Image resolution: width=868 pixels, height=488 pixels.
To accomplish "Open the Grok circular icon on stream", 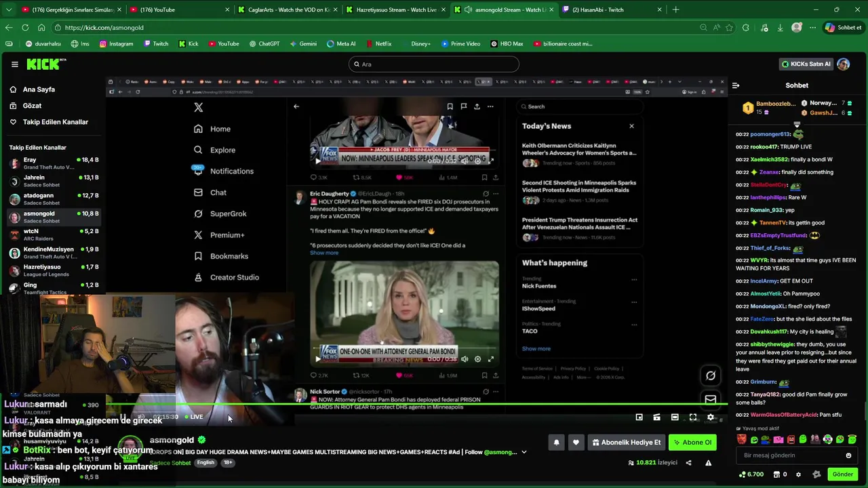I will [711, 375].
